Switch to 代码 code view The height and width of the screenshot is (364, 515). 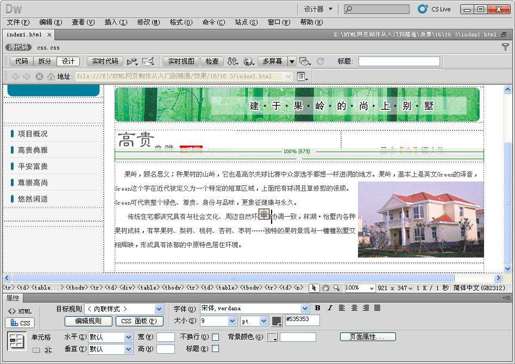[22, 61]
